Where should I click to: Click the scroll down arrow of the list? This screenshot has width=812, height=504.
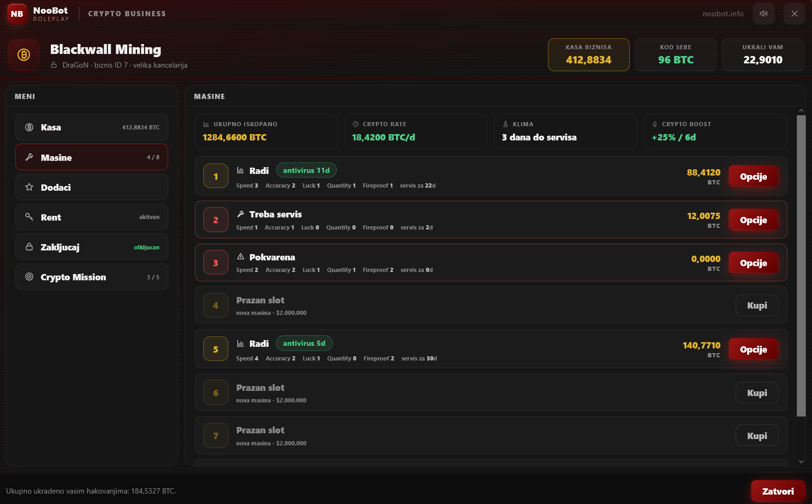(801, 462)
